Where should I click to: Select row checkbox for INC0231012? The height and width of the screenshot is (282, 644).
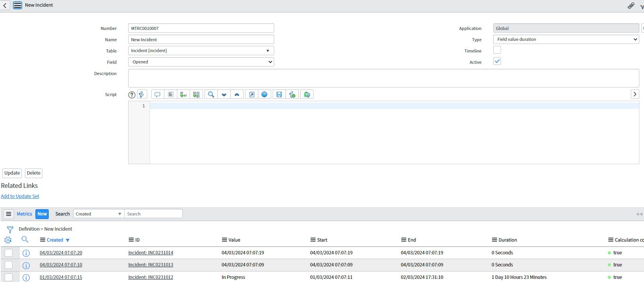[9, 277]
